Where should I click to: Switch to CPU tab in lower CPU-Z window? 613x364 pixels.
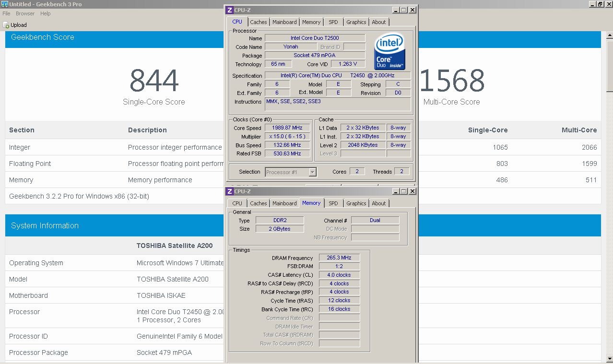(x=237, y=203)
